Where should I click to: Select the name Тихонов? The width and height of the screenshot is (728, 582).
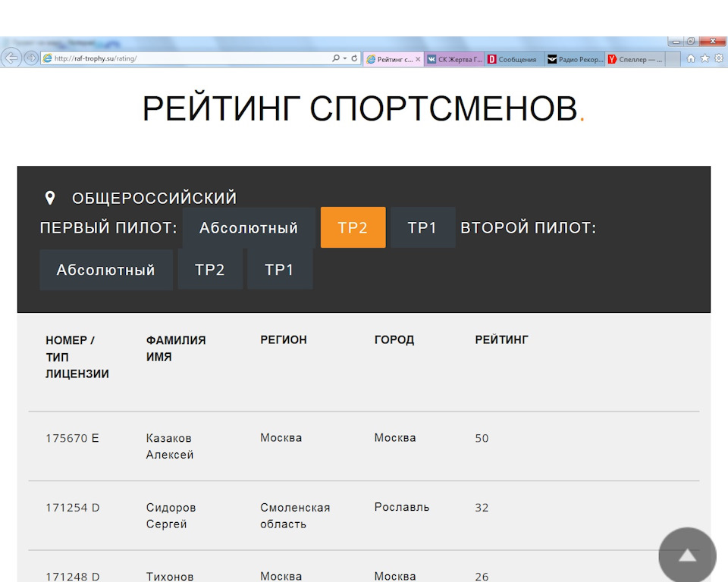click(169, 577)
